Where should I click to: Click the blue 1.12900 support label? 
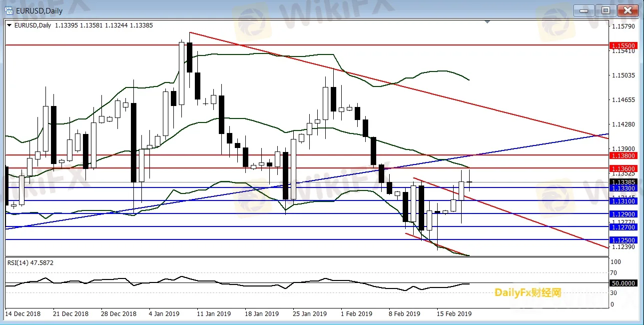coord(623,214)
